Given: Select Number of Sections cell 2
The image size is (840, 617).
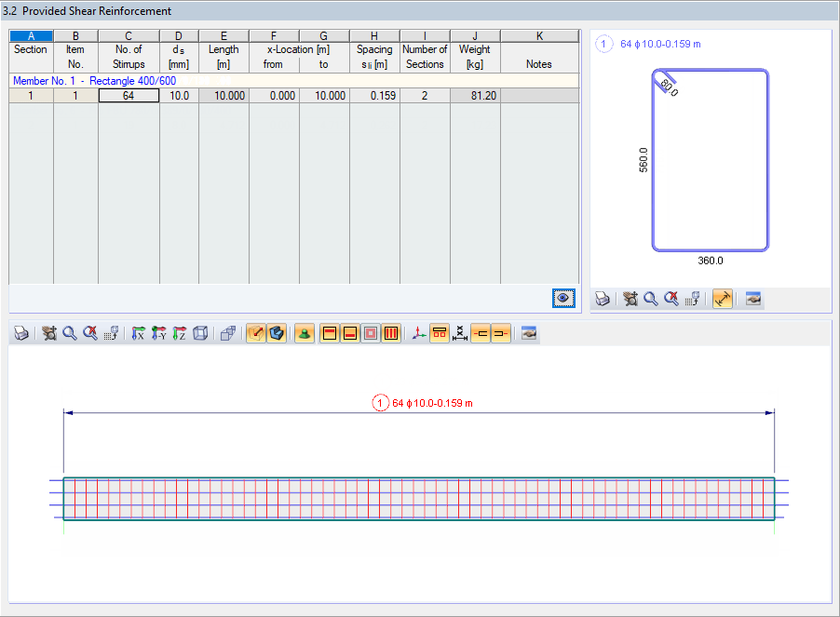Looking at the screenshot, I should click(x=425, y=96).
